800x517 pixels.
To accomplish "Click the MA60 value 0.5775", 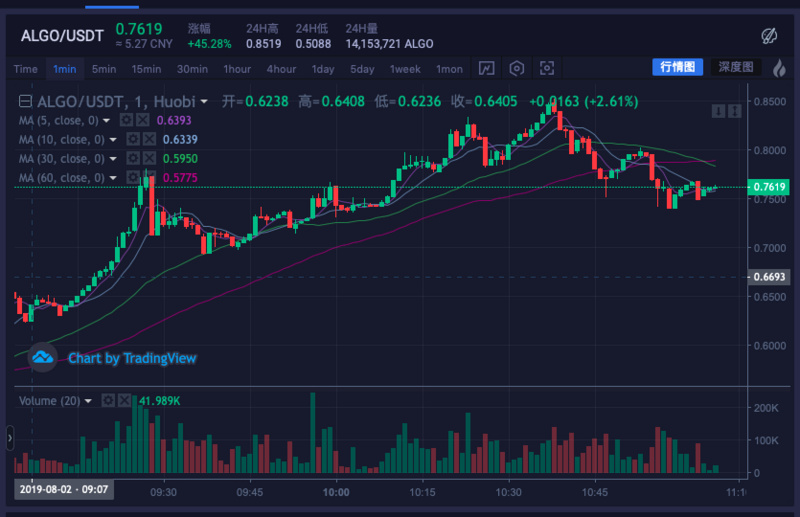I will pos(180,177).
